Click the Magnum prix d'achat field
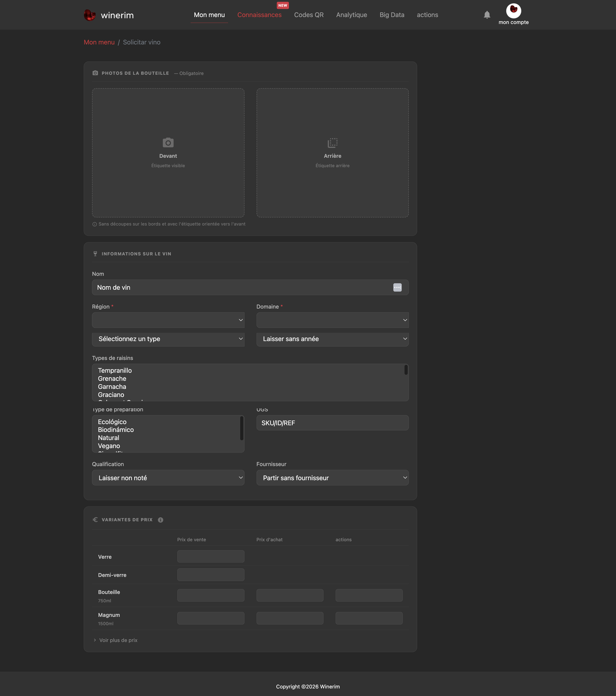 click(290, 618)
